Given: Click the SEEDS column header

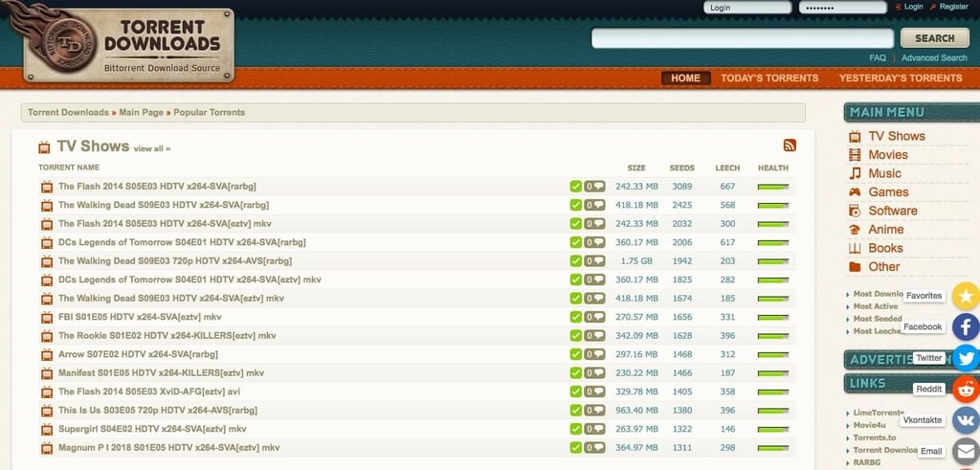Looking at the screenshot, I should click(681, 168).
